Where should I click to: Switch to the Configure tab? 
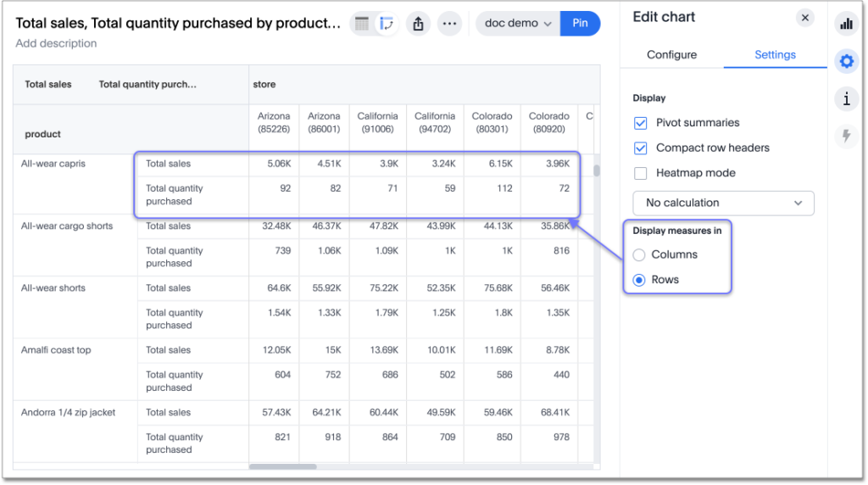[x=671, y=55]
